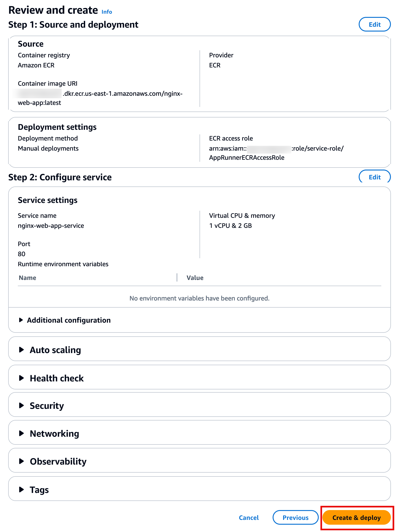
Task: Edit the Source and deployment step
Action: click(374, 24)
